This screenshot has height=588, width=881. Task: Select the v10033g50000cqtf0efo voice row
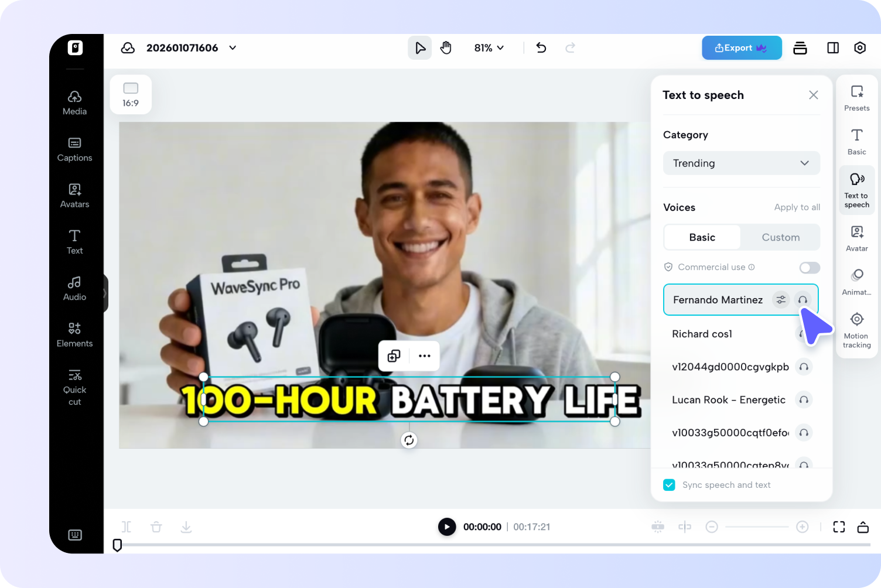(x=741, y=433)
